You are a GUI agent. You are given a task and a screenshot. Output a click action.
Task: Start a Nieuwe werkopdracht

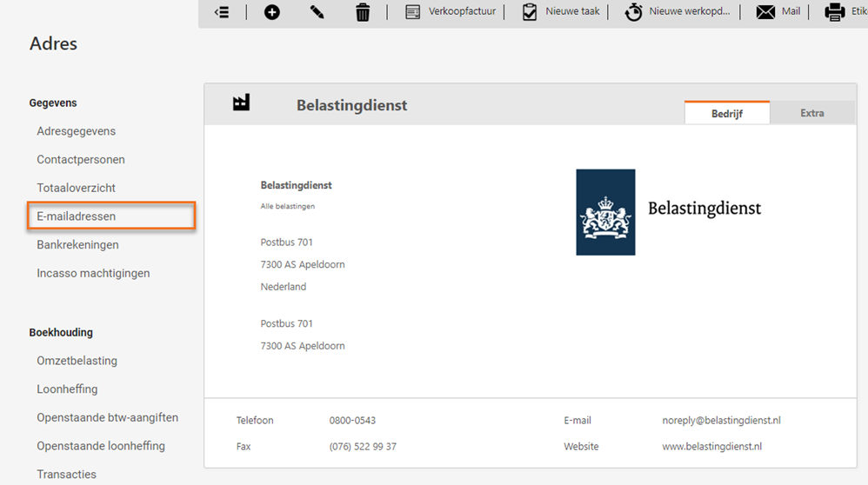coord(678,11)
